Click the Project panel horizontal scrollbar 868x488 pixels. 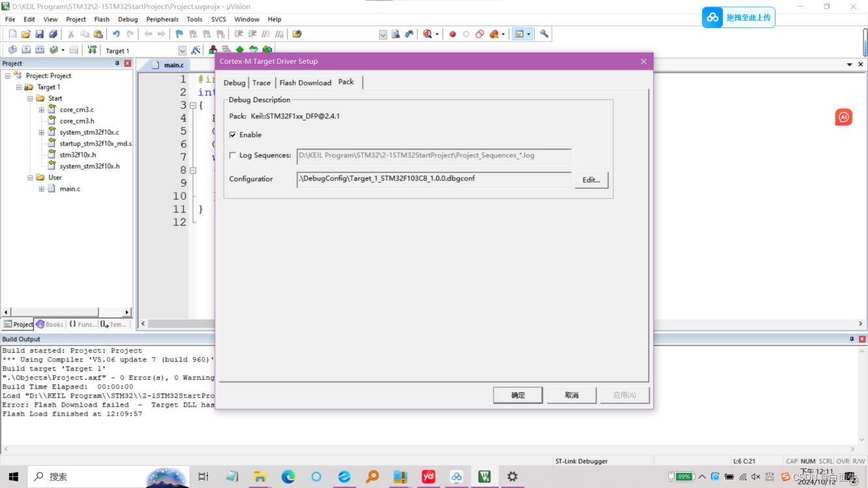pos(66,312)
